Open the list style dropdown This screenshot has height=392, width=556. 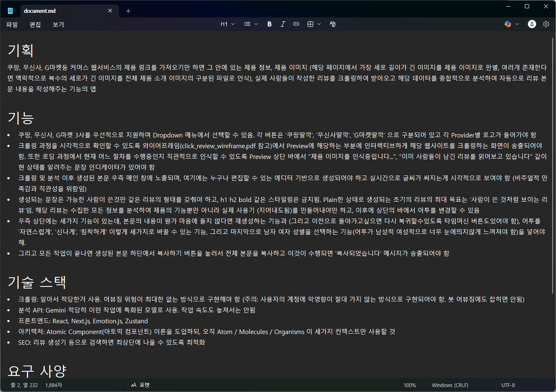pos(251,24)
